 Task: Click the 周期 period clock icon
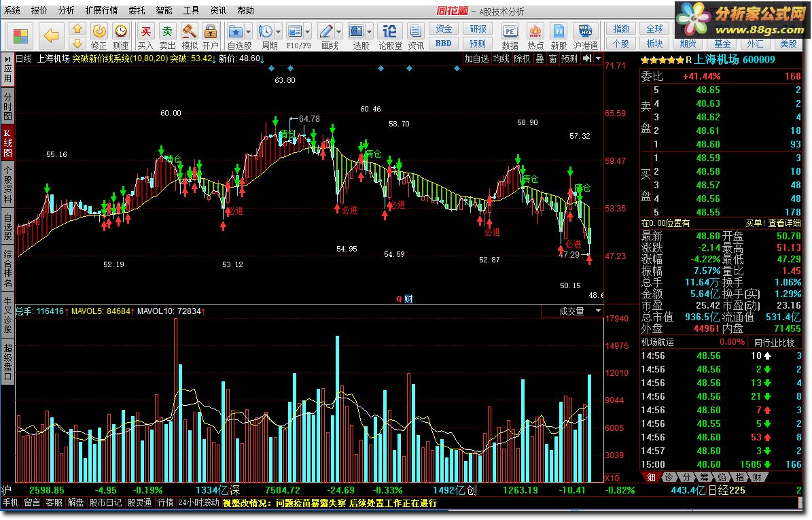266,31
